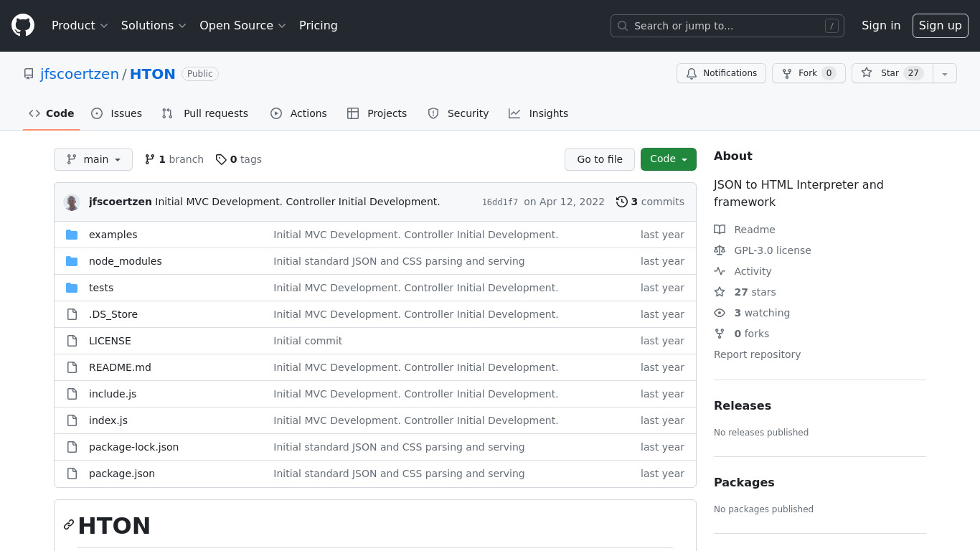Image resolution: width=980 pixels, height=551 pixels.
Task: Switch to the Pull requests tab
Action: tap(205, 113)
